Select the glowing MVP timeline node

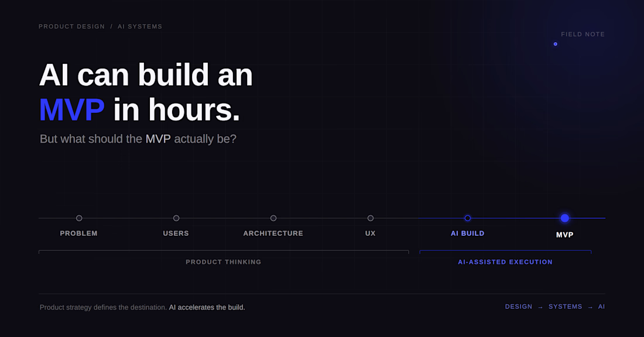point(565,218)
